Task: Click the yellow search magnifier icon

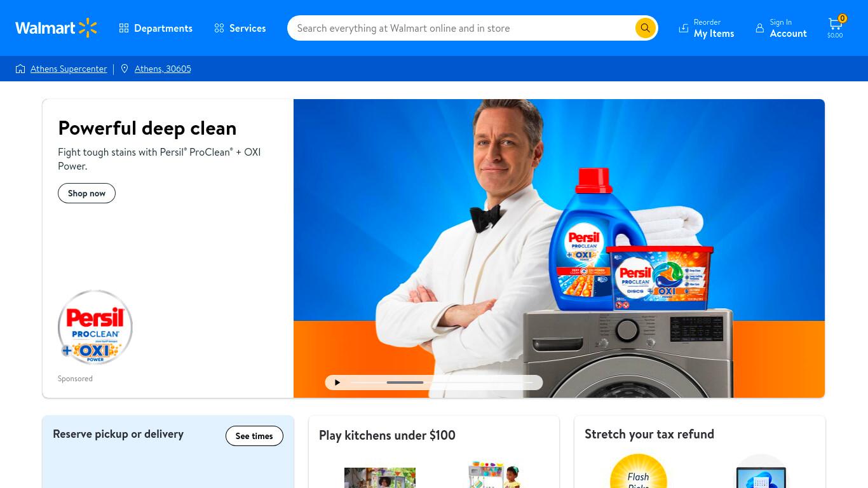Action: 645,28
